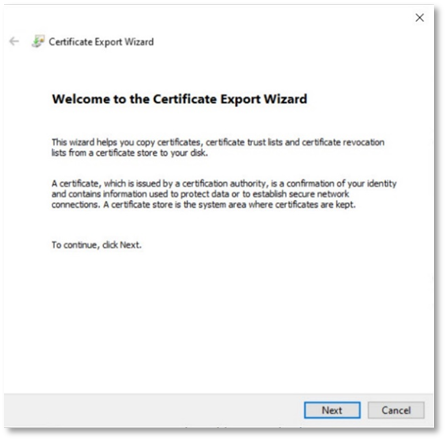Click the word 'Wizard' in the bold heading
This screenshot has width=446, height=440.
[x=285, y=99]
